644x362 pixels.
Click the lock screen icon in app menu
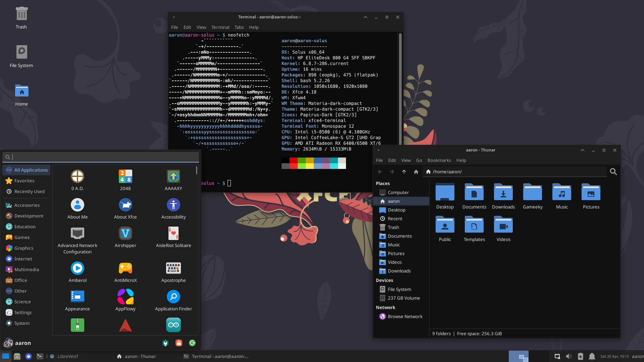[179, 343]
